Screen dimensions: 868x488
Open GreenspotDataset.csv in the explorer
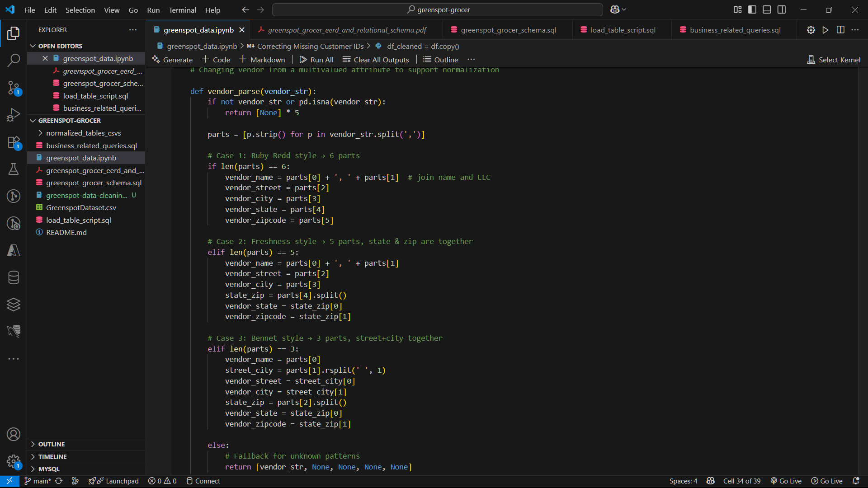point(81,207)
